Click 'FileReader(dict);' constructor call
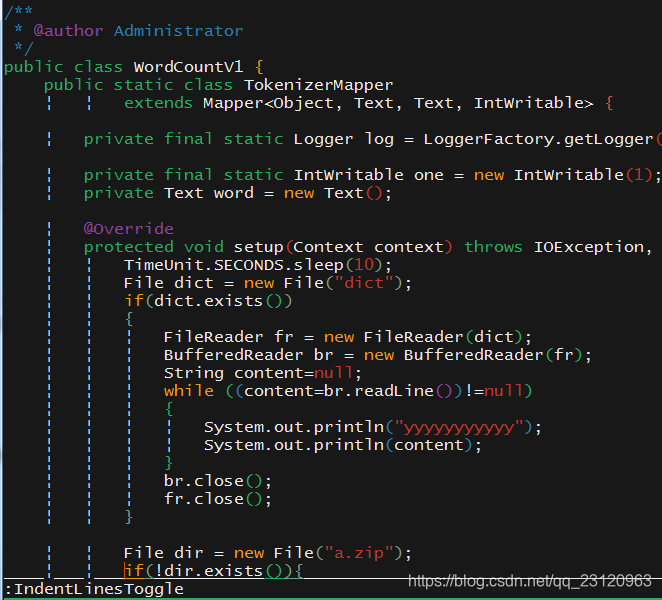Screen dimensions: 662x600 point(448,337)
